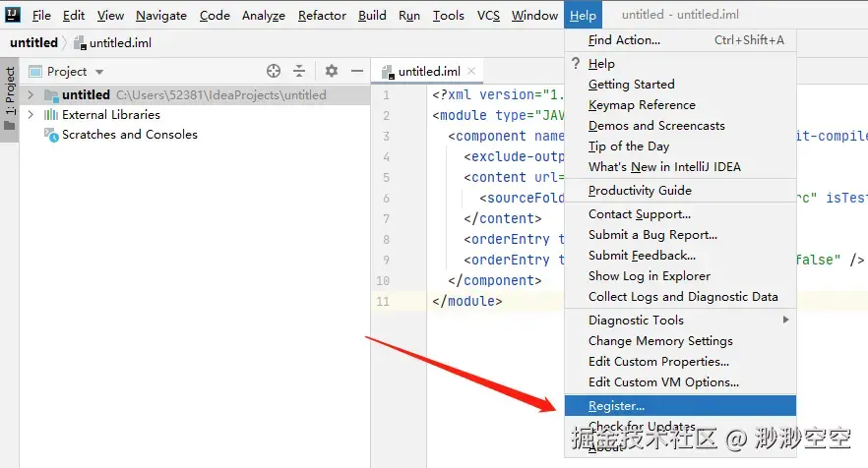Choose Find Action in Help menu
This screenshot has width=868, height=468.
point(680,40)
